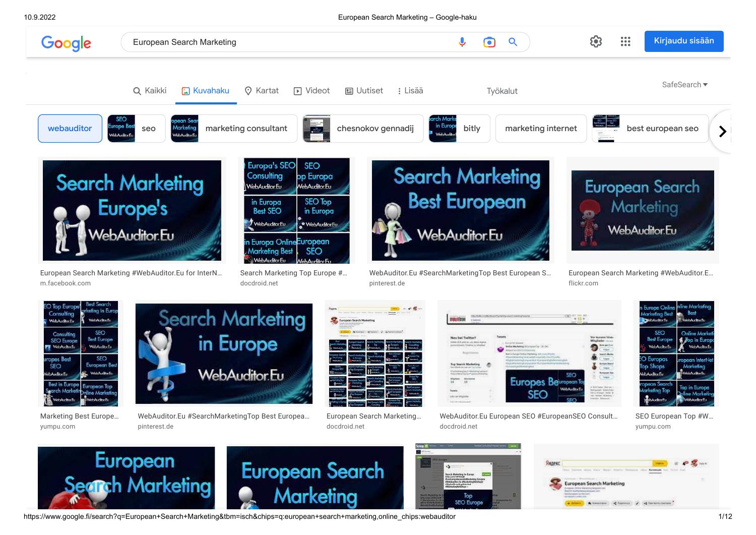Click the magnifier search icon

(513, 42)
